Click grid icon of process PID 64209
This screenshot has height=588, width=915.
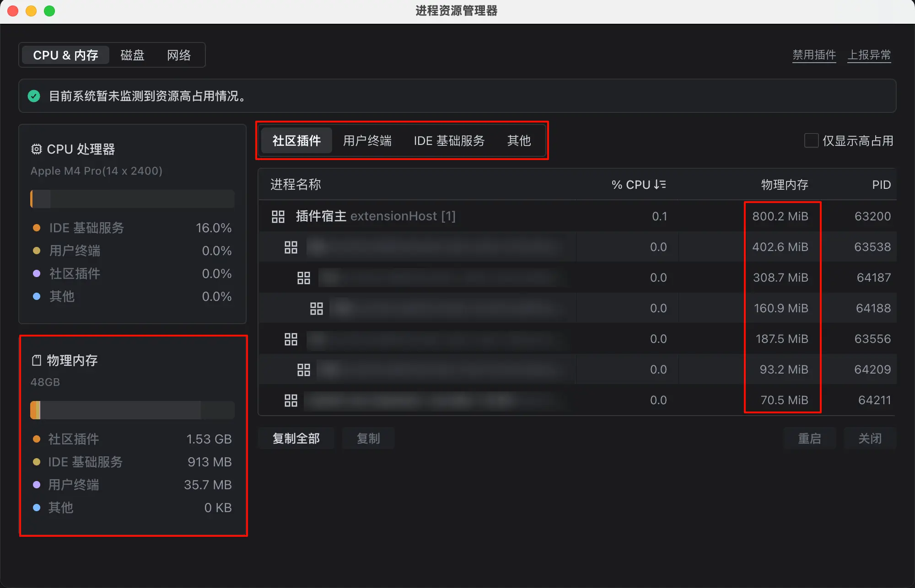[x=303, y=370]
